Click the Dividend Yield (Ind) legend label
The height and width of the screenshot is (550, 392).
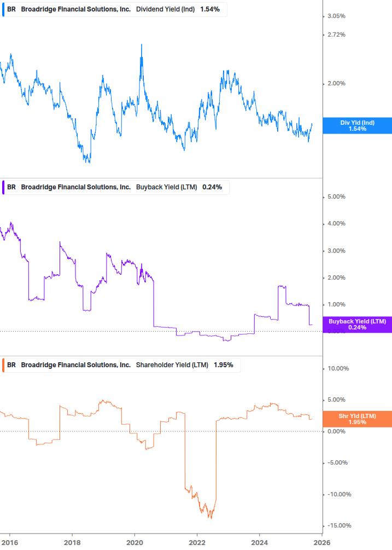165,9
